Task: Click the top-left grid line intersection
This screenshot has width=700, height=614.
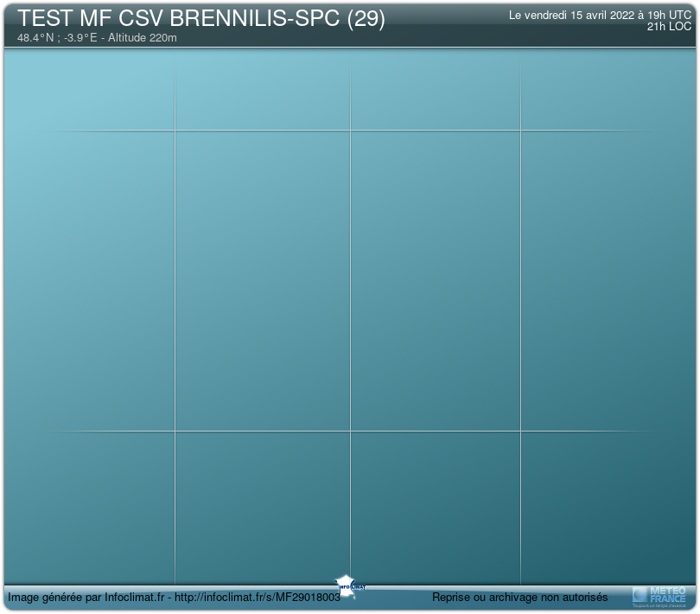Action: point(175,131)
